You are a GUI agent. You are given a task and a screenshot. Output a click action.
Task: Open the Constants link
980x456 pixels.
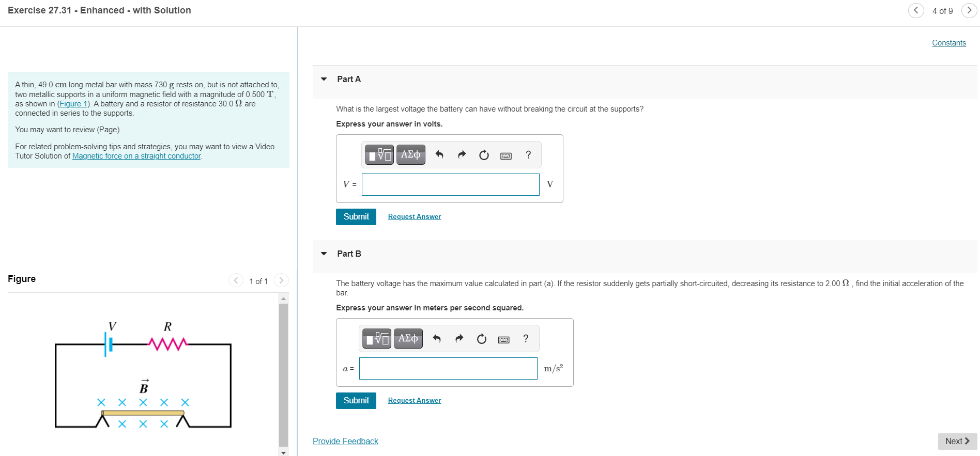949,43
